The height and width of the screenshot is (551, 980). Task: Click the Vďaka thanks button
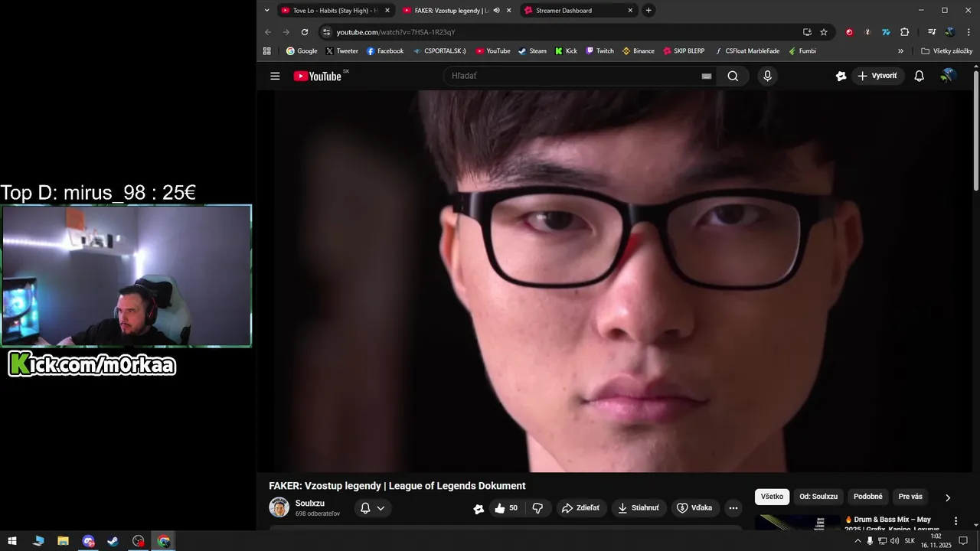(694, 508)
